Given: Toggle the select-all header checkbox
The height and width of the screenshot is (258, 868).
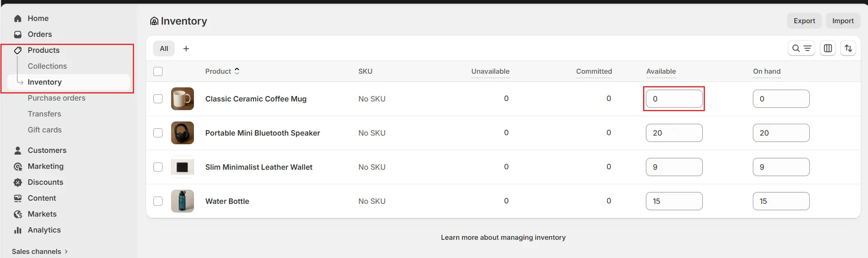Looking at the screenshot, I should (x=158, y=71).
